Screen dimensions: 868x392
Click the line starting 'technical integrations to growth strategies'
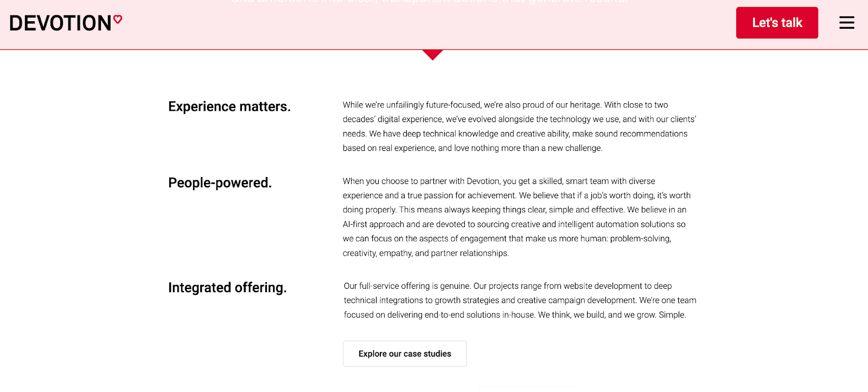pos(520,300)
